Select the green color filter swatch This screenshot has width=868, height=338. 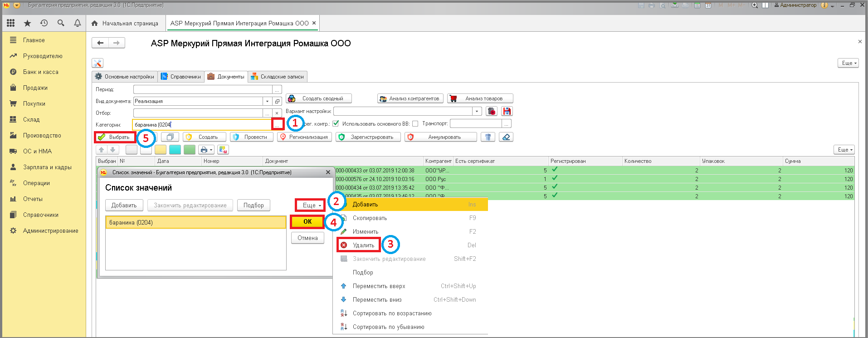tap(190, 149)
